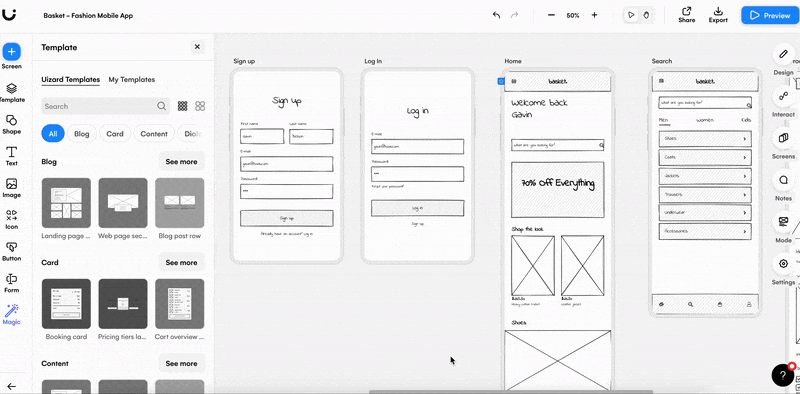Select the All filter chip
The image size is (800, 394).
(53, 134)
